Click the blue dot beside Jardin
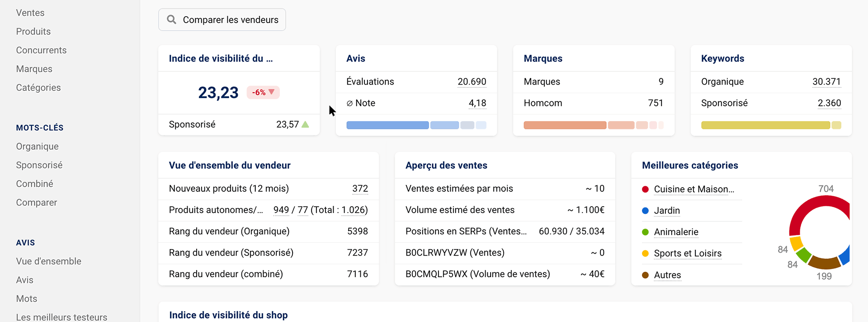This screenshot has height=322, width=868. coord(645,211)
